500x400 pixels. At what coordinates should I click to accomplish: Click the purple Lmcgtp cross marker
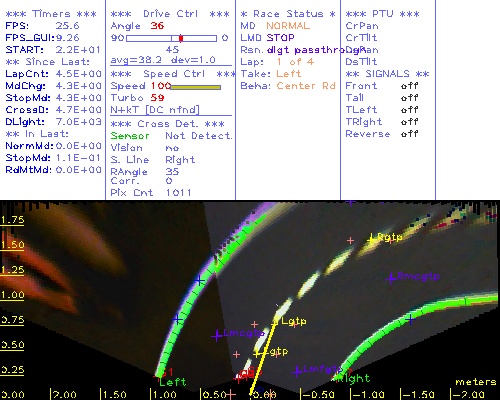click(x=217, y=335)
